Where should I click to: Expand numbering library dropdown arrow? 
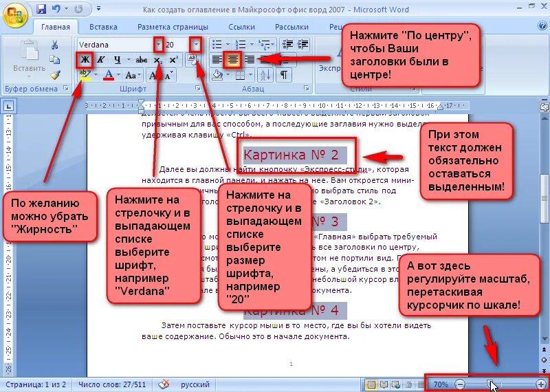tap(251, 45)
